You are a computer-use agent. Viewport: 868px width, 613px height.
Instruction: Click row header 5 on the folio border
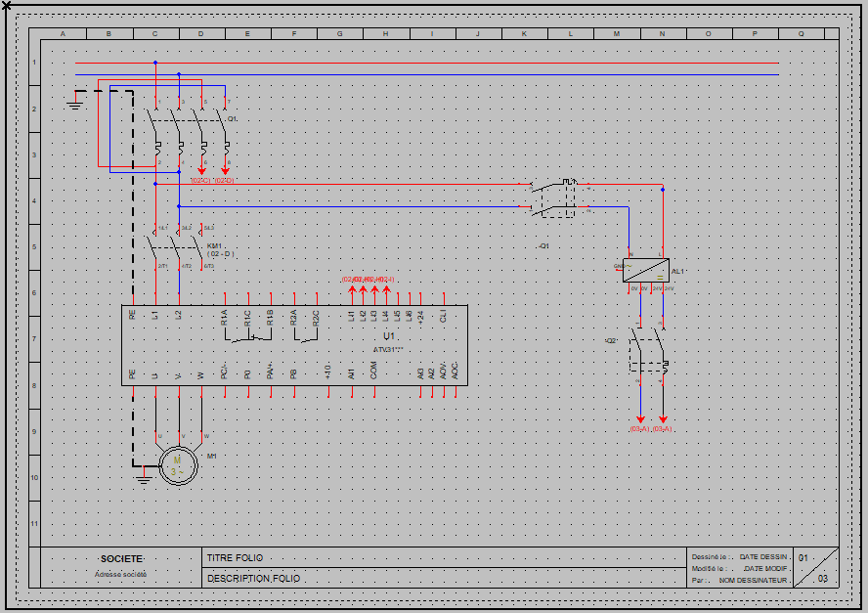(34, 247)
